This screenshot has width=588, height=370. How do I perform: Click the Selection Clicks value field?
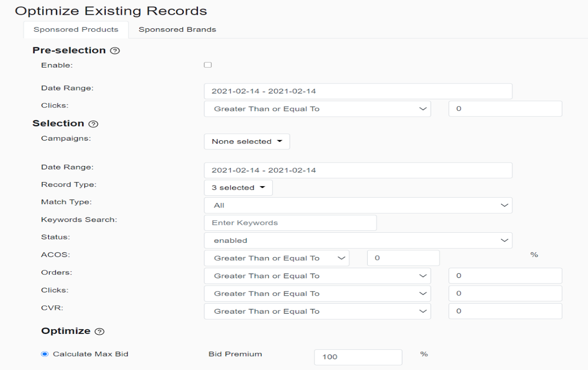pos(505,293)
